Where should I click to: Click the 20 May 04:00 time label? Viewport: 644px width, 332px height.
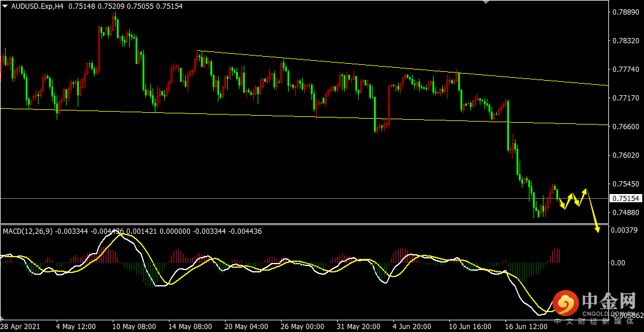pyautogui.click(x=245, y=327)
